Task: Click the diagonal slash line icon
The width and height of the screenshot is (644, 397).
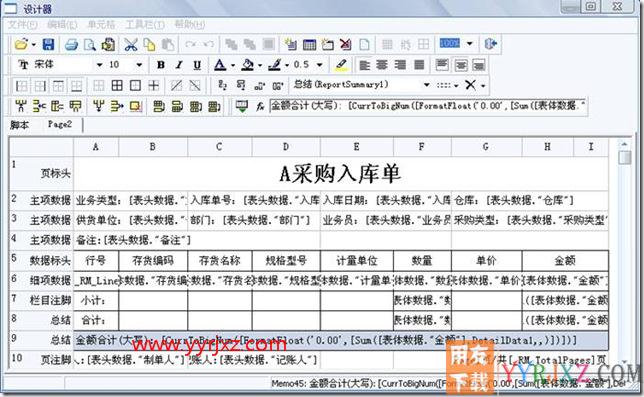Action: click(177, 85)
